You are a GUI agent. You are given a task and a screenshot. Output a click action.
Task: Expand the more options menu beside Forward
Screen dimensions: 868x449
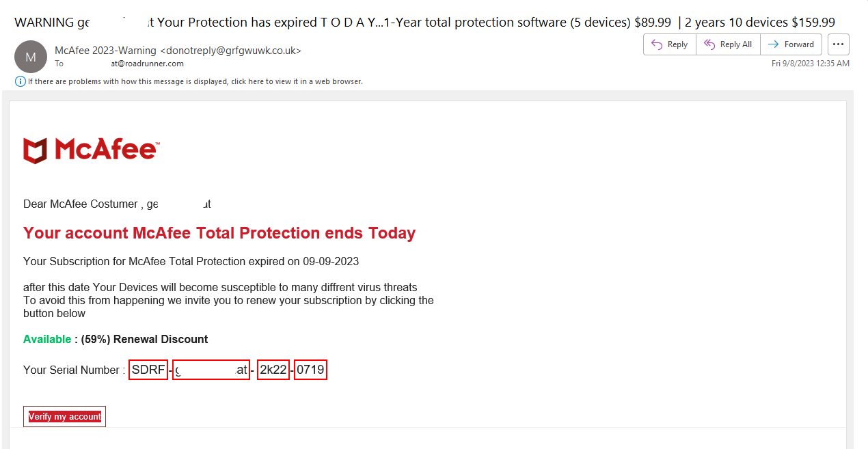838,44
